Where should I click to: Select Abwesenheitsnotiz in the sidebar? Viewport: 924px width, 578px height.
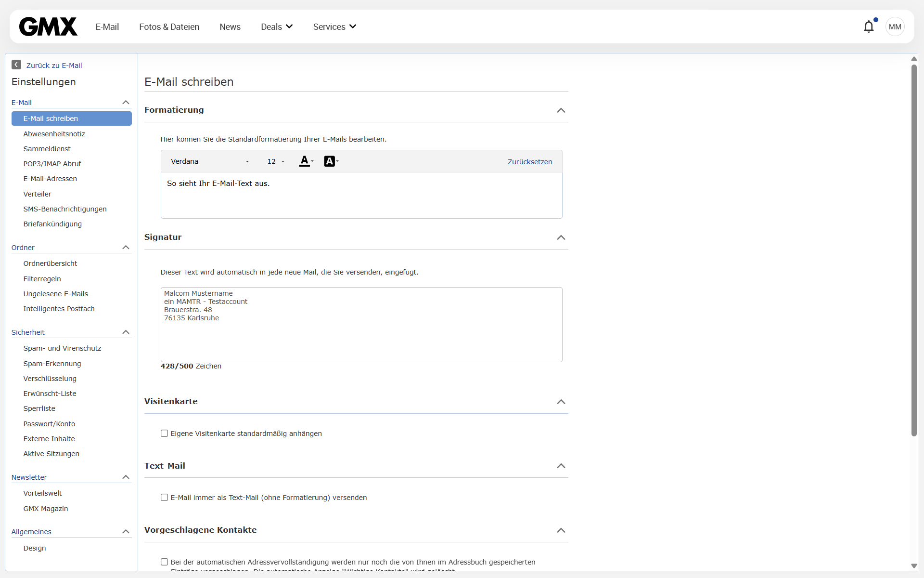pyautogui.click(x=54, y=134)
